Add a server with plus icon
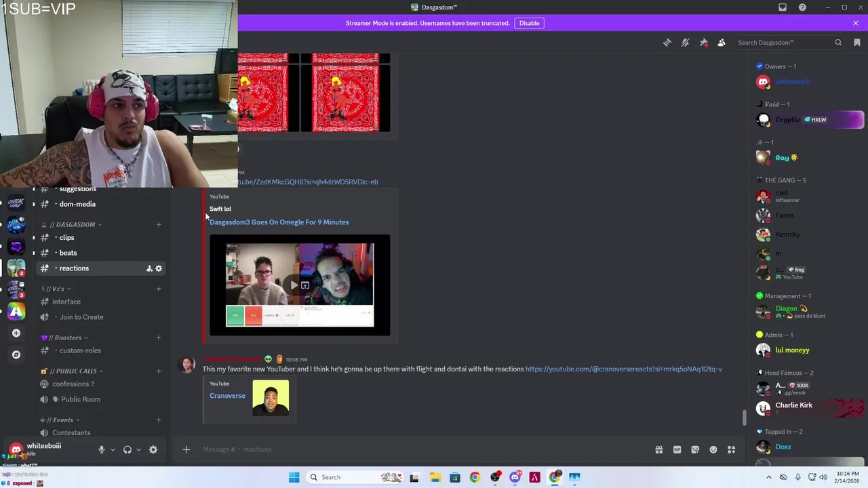The image size is (868, 488). point(16,333)
